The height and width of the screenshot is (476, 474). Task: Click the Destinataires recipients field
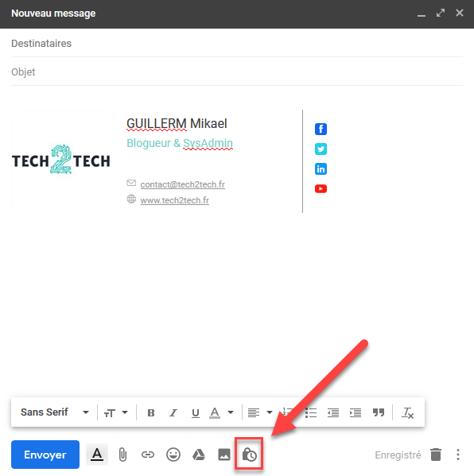pos(237,44)
